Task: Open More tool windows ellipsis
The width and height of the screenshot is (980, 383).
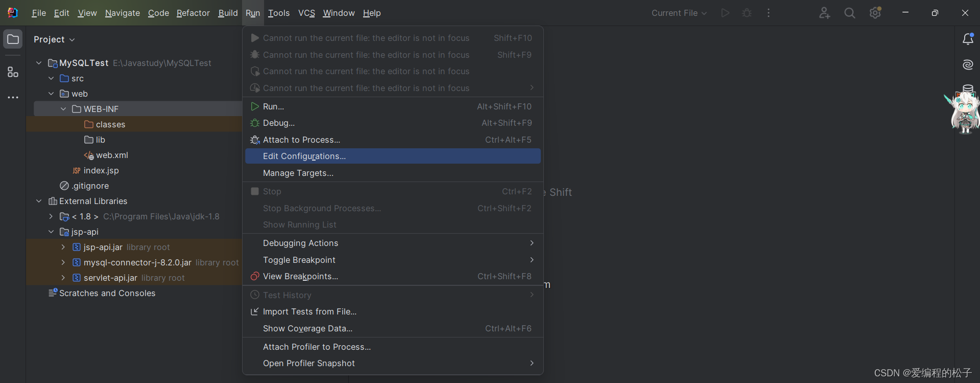Action: point(13,97)
